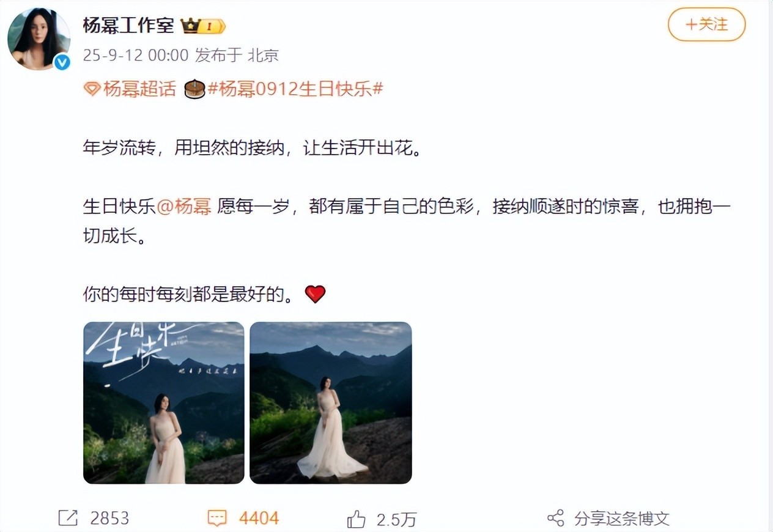The image size is (773, 532).
Task: Open the 杨幂超话 super topic link
Action: pyautogui.click(x=139, y=89)
